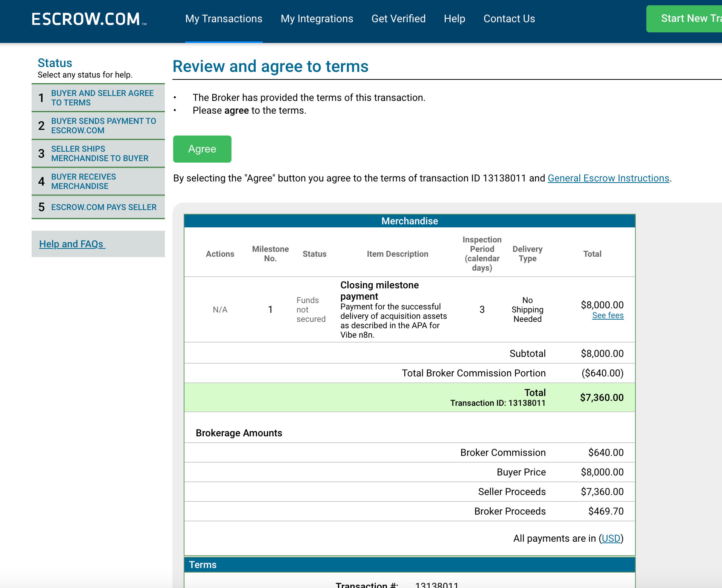This screenshot has height=588, width=722.
Task: Click the Status sidebar heading
Action: point(55,63)
